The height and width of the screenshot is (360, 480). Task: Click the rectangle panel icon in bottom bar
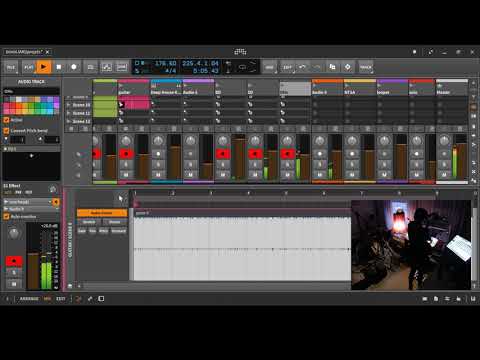(x=101, y=299)
